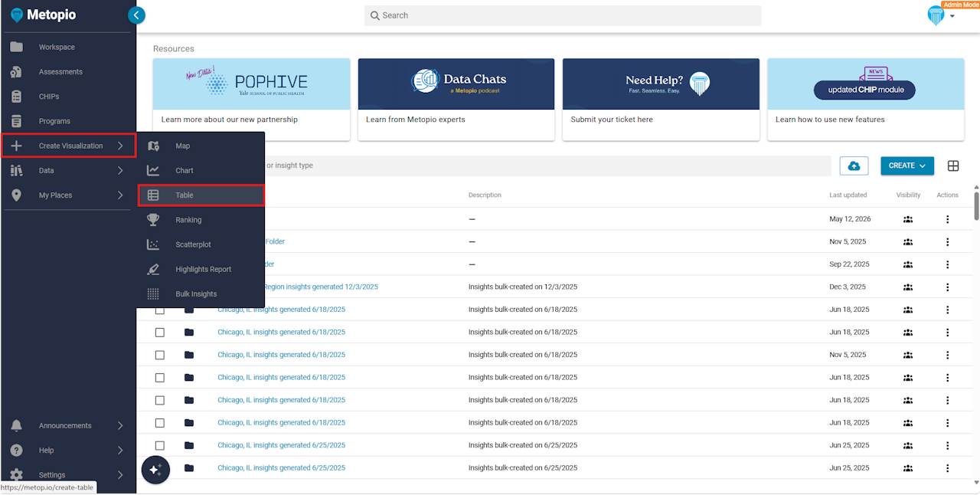Open the updated CHIP module card
This screenshot has width=980, height=495.
tap(866, 100)
